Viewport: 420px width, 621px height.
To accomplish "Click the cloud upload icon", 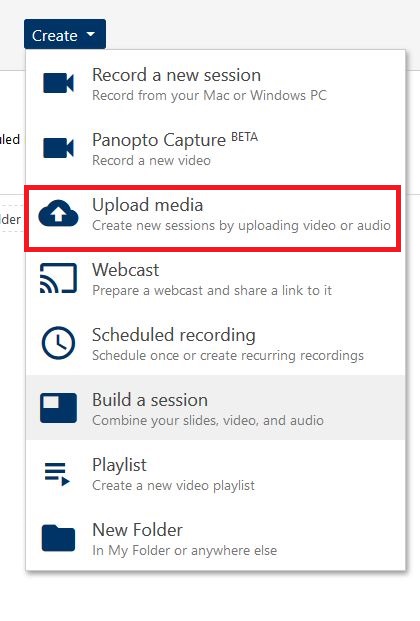I will pos(58,213).
